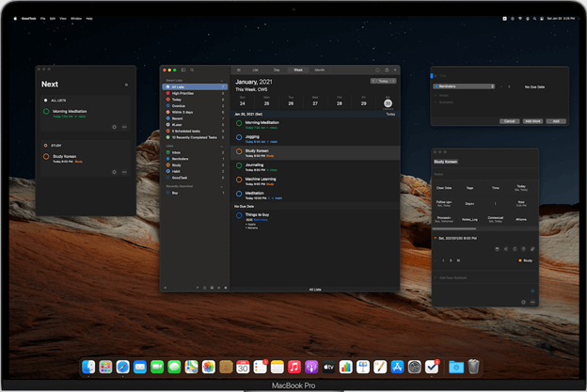Click the more dots in Morning Meditation card
This screenshot has width=587, height=392.
[124, 127]
